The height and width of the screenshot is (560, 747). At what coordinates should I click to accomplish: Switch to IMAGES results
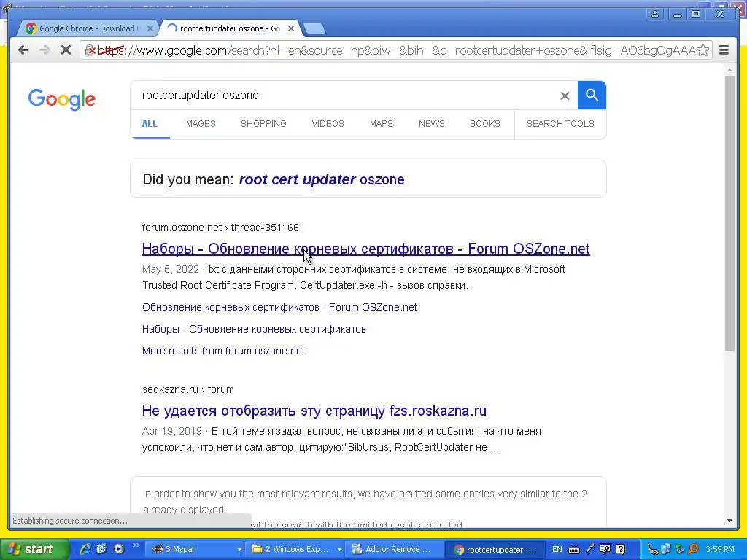click(200, 124)
